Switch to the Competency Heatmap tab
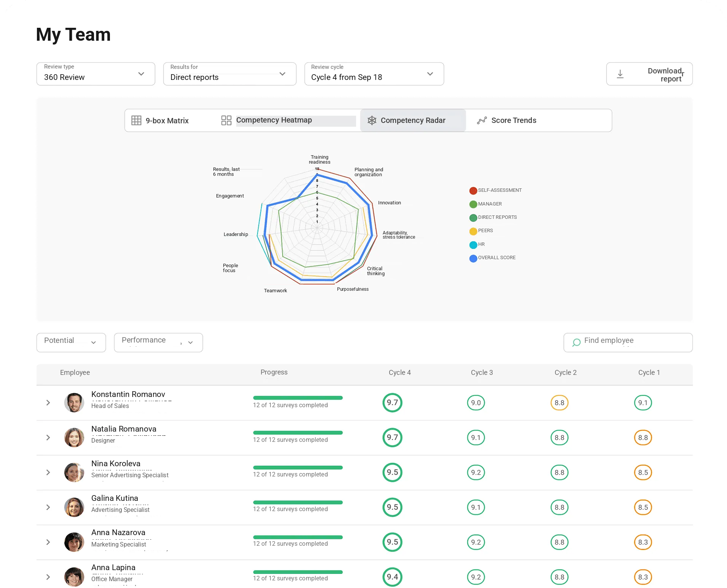Image resolution: width=727 pixels, height=588 pixels. tap(288, 121)
